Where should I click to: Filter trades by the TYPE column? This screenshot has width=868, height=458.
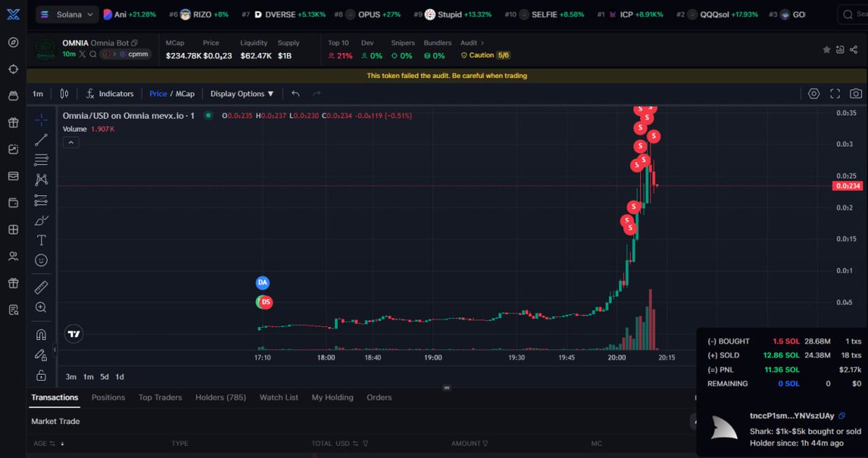pos(179,444)
